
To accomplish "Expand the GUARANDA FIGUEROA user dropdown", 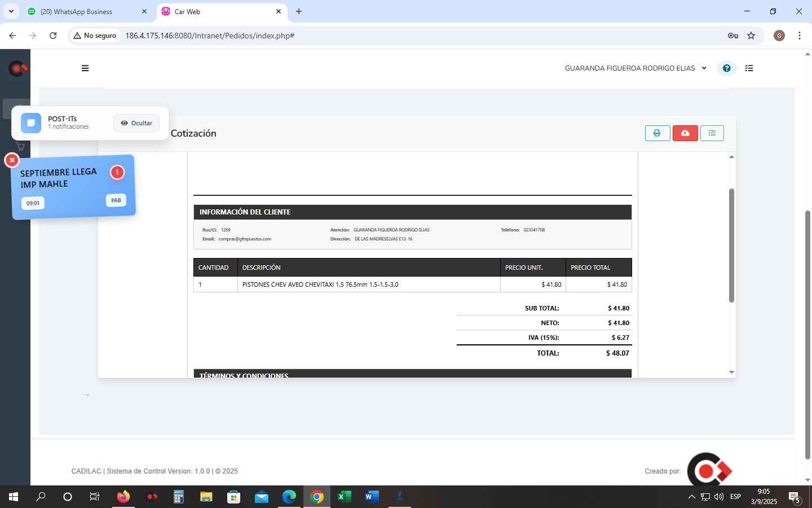I will 636,68.
